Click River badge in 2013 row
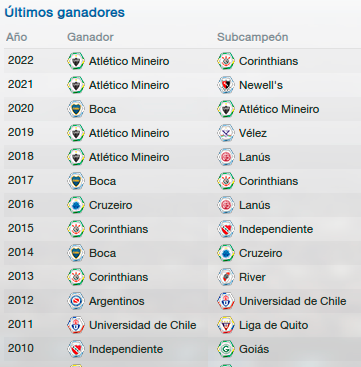This screenshot has width=361, height=367. [226, 277]
